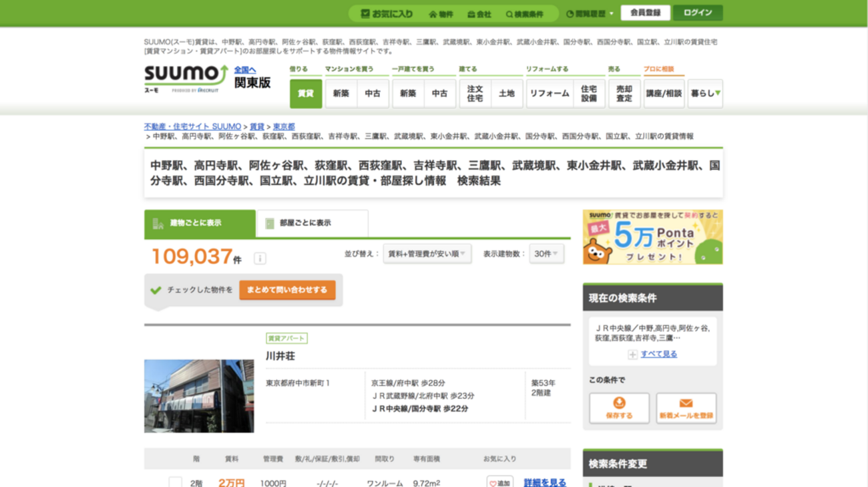This screenshot has width=868, height=487.
Task: Go to SUUMO home via the logo
Action: click(x=186, y=77)
